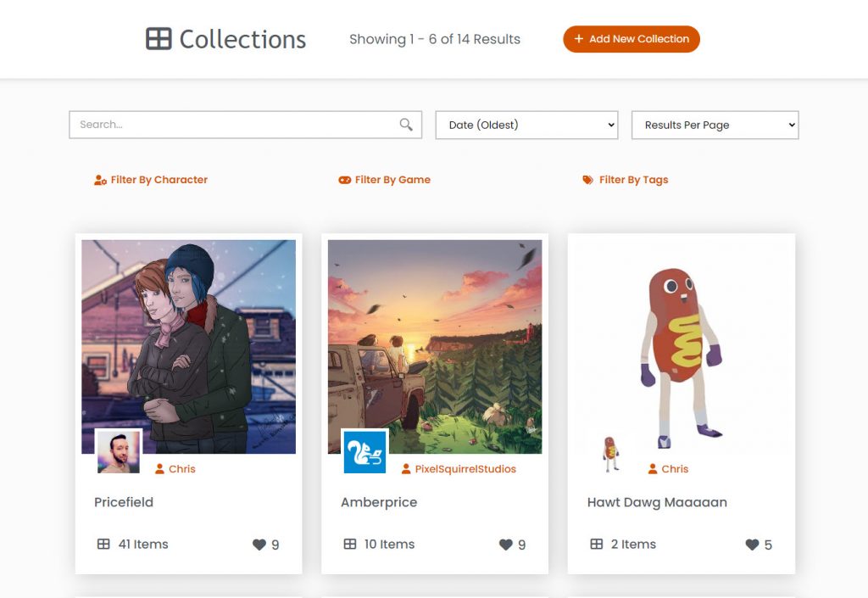
Task: Click the Filter By Game controller icon
Action: (344, 179)
